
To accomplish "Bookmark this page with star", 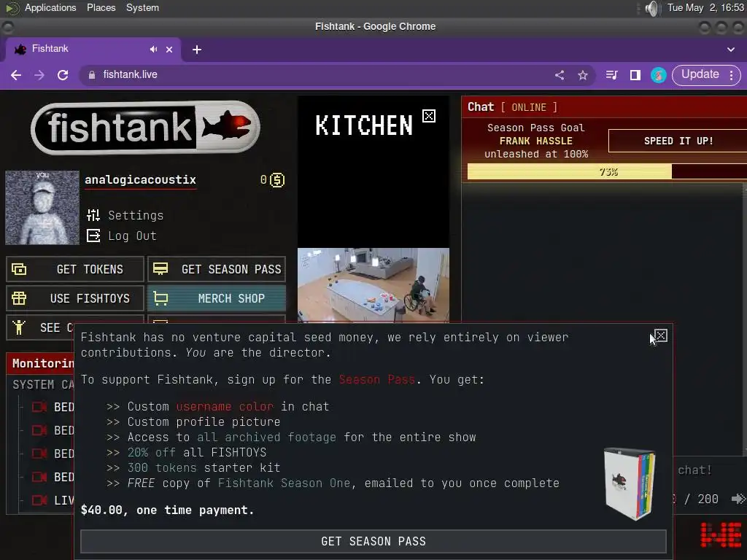I will point(583,75).
